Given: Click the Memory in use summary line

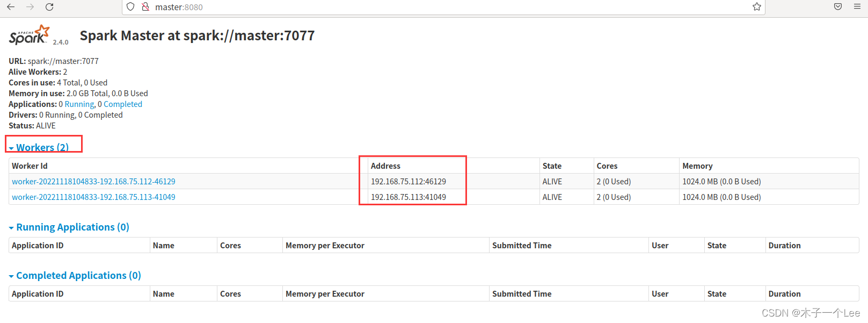Looking at the screenshot, I should [78, 94].
